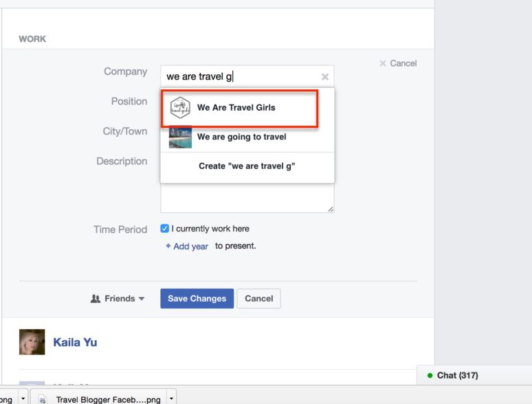This screenshot has height=404, width=532.
Task: Click the WORK section heading
Action: pyautogui.click(x=32, y=39)
